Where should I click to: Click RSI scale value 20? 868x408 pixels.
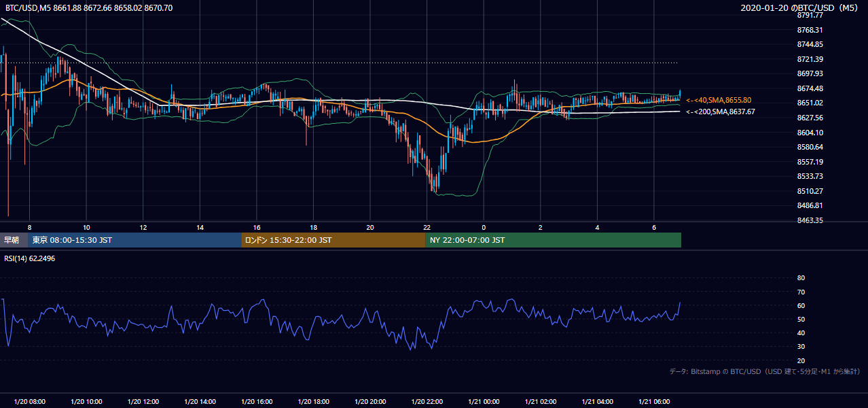801,360
